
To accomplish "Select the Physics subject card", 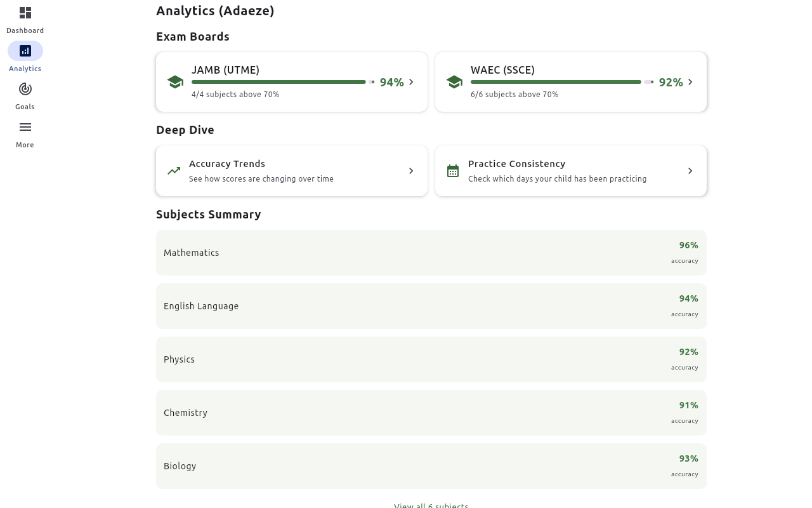I will [x=431, y=359].
